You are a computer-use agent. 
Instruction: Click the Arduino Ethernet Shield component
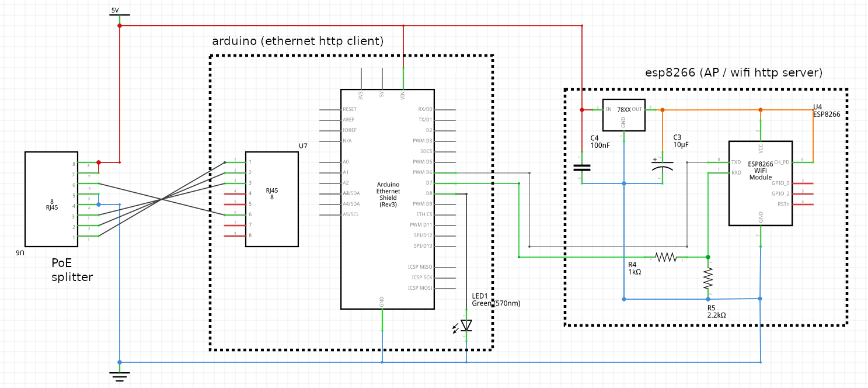[388, 199]
